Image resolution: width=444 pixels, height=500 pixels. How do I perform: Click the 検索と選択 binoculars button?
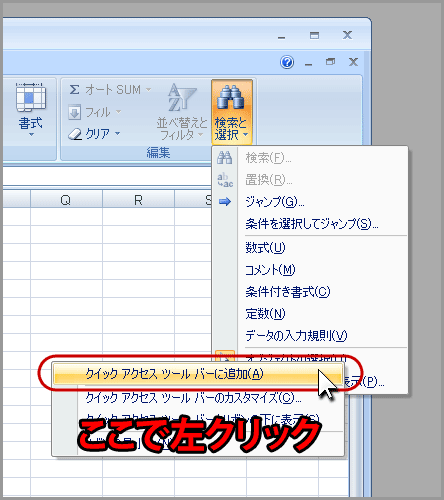coord(232,112)
